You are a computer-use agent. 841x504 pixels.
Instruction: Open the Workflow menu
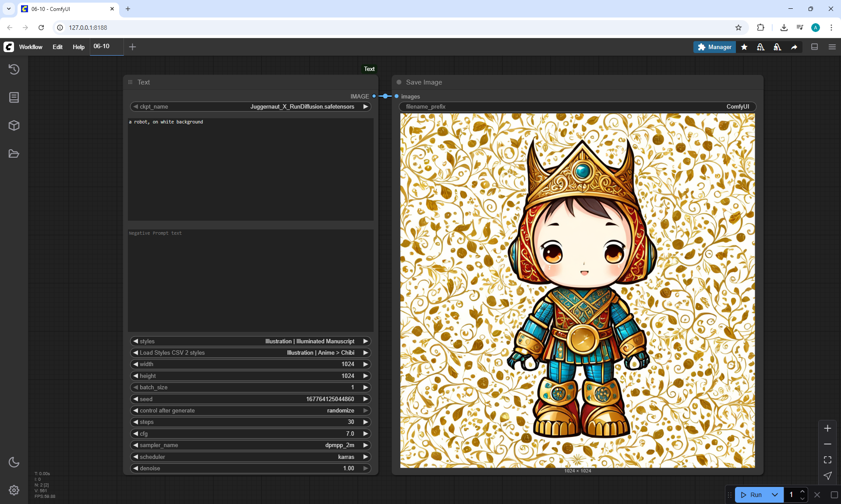[31, 47]
